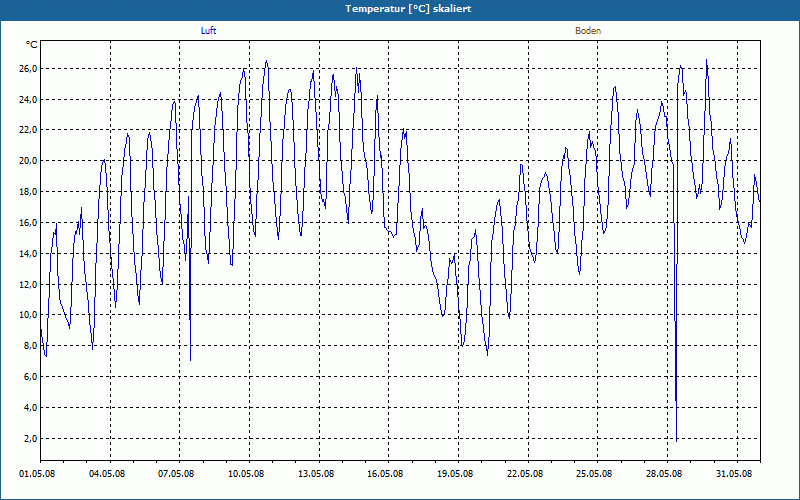This screenshot has height=500, width=800.
Task: Click the 19.05.08 date label
Action: 455,474
